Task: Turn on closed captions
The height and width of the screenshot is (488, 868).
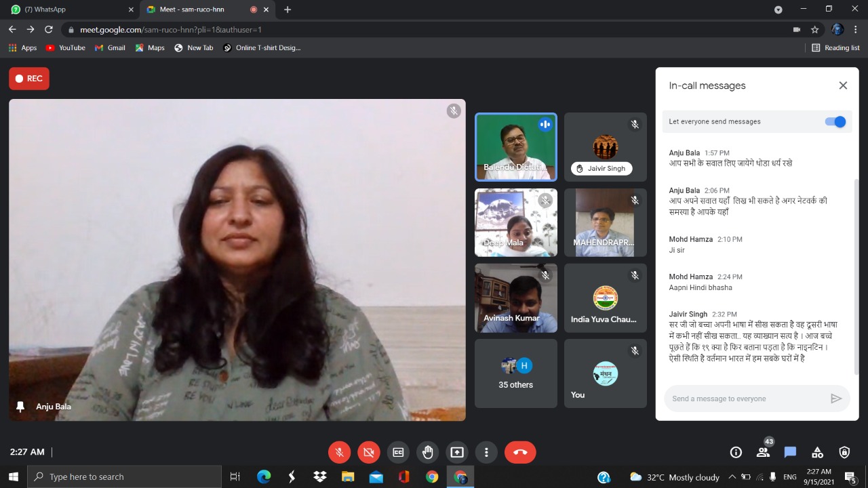Action: (x=398, y=452)
